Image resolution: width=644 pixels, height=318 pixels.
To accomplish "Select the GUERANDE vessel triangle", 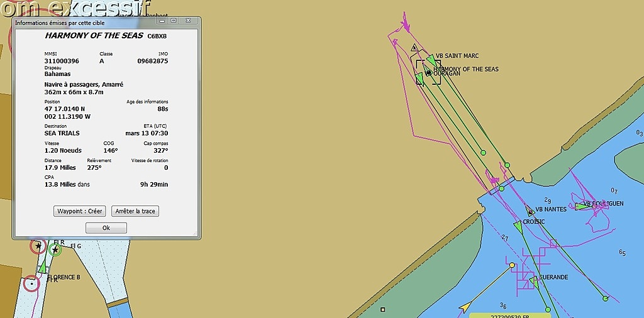I will pos(534,283).
